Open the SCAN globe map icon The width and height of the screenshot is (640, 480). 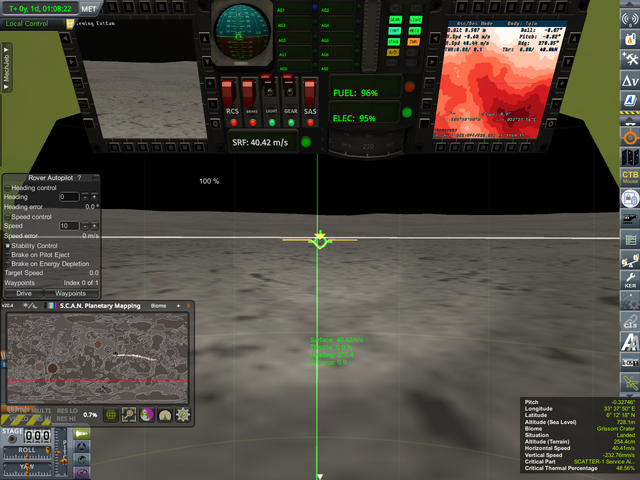point(111,415)
